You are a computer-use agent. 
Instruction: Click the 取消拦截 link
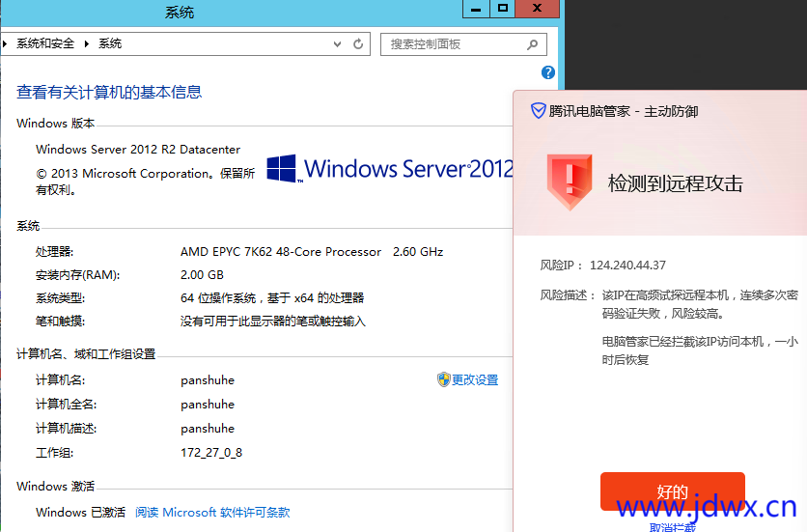(x=672, y=527)
